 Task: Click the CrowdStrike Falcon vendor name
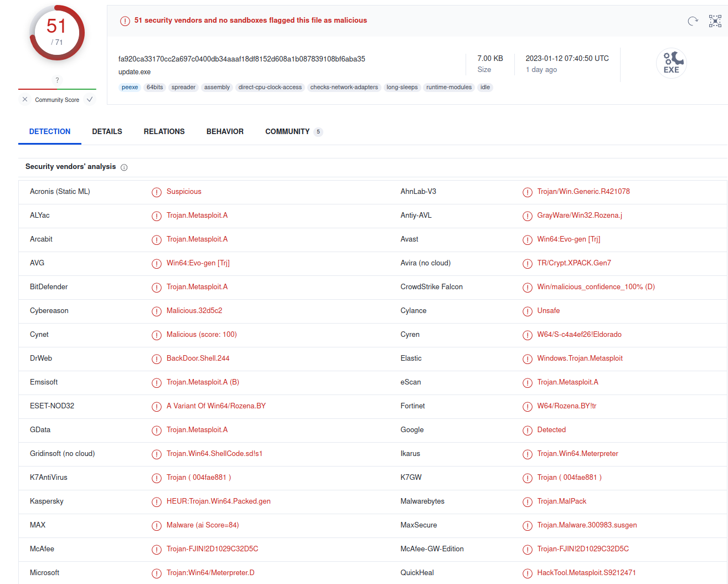click(x=432, y=287)
